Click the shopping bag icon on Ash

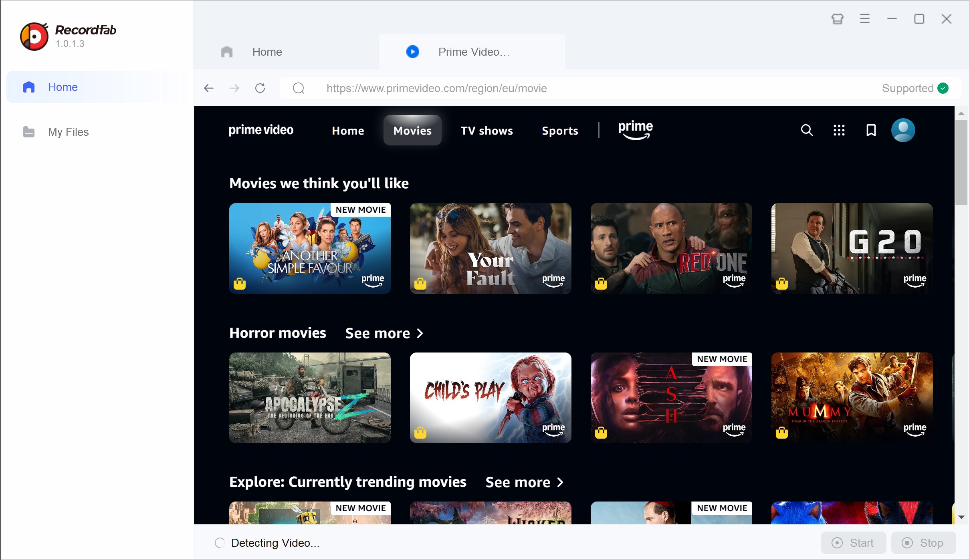coord(601,433)
